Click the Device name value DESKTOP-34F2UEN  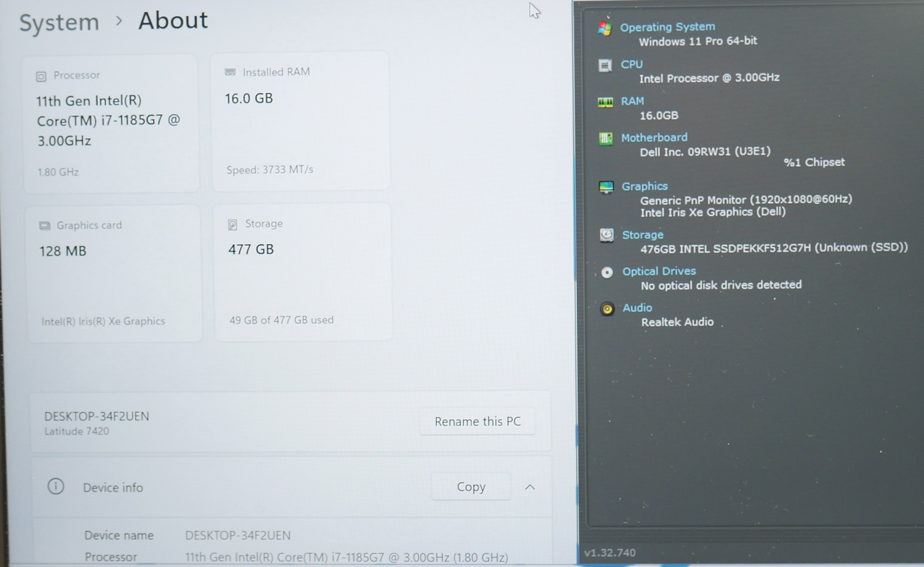coord(238,535)
